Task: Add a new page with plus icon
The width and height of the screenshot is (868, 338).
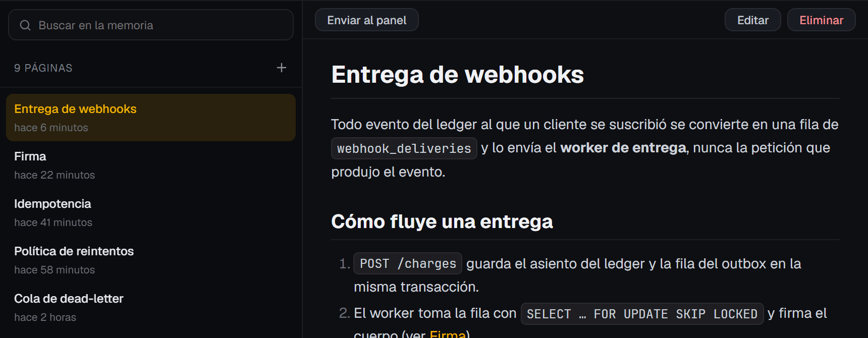Action: [x=282, y=68]
